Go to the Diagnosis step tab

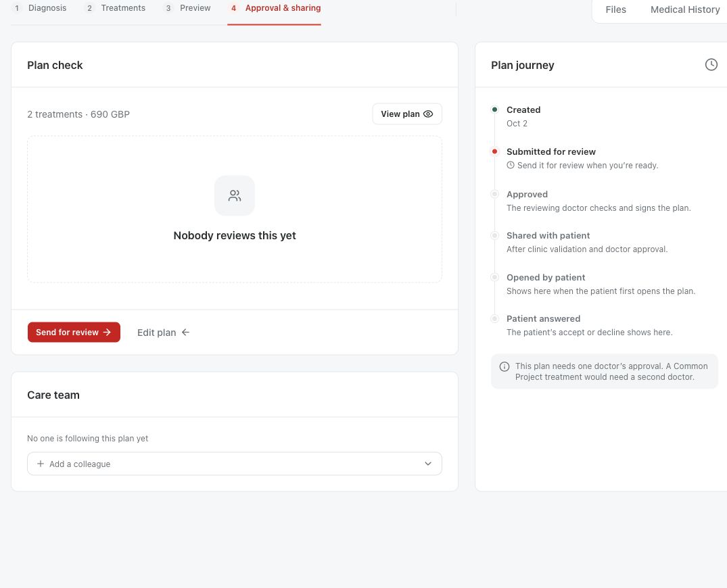pos(40,8)
